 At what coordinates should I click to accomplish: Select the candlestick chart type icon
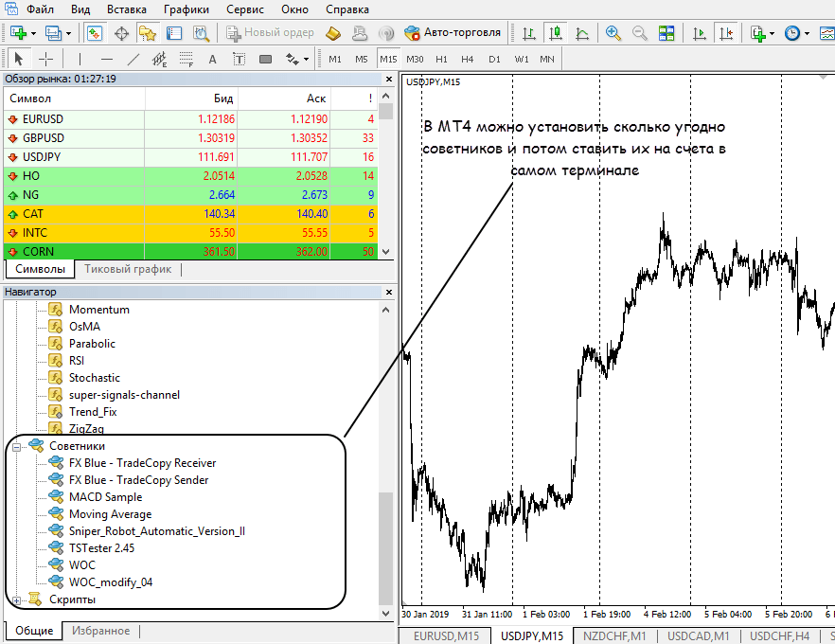(556, 33)
